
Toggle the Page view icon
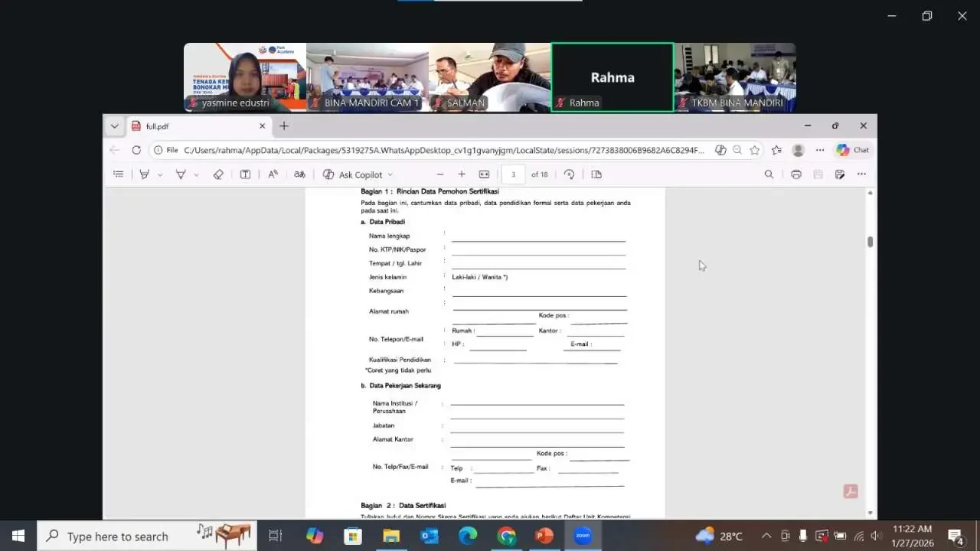coord(596,174)
